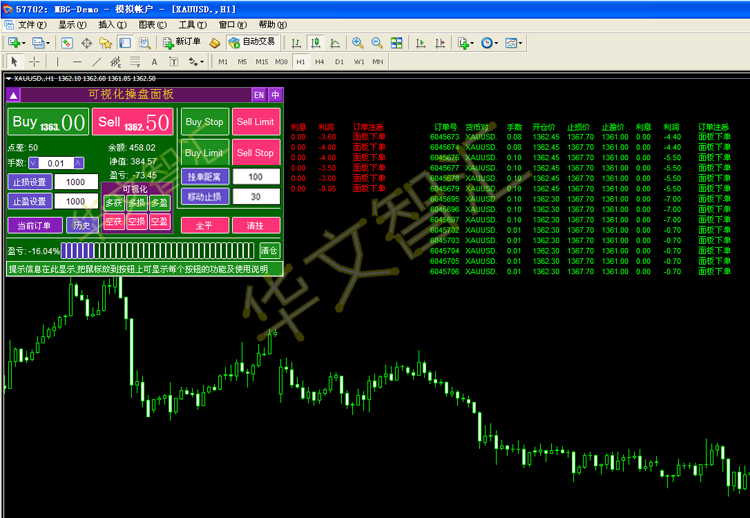Image resolution: width=750 pixels, height=518 pixels.
Task: Zoom out on the chart
Action: (377, 43)
